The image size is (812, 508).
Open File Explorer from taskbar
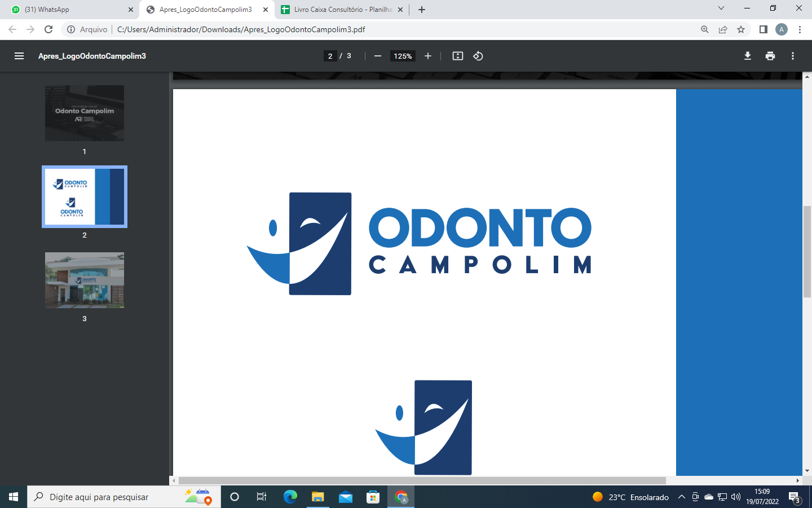point(318,497)
